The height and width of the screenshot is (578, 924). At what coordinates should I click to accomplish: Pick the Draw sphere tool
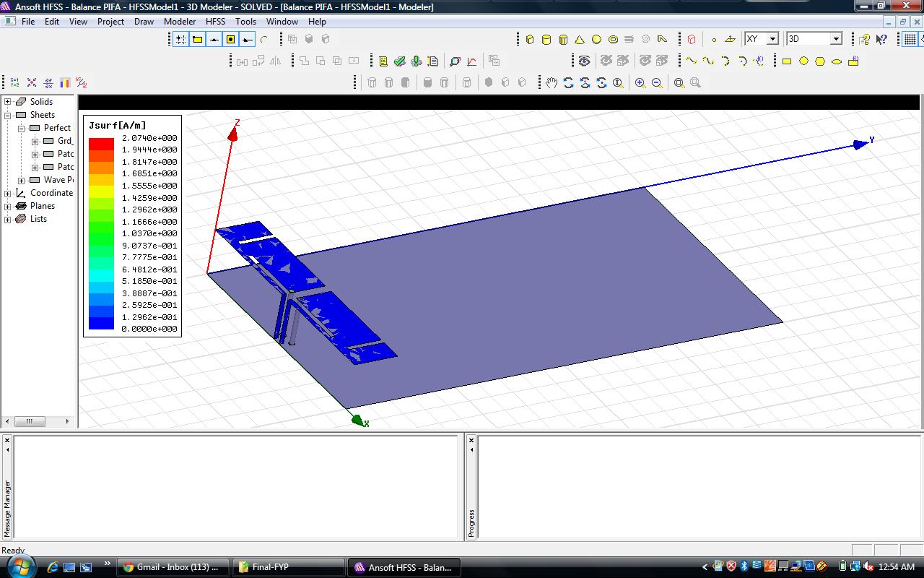pos(596,39)
